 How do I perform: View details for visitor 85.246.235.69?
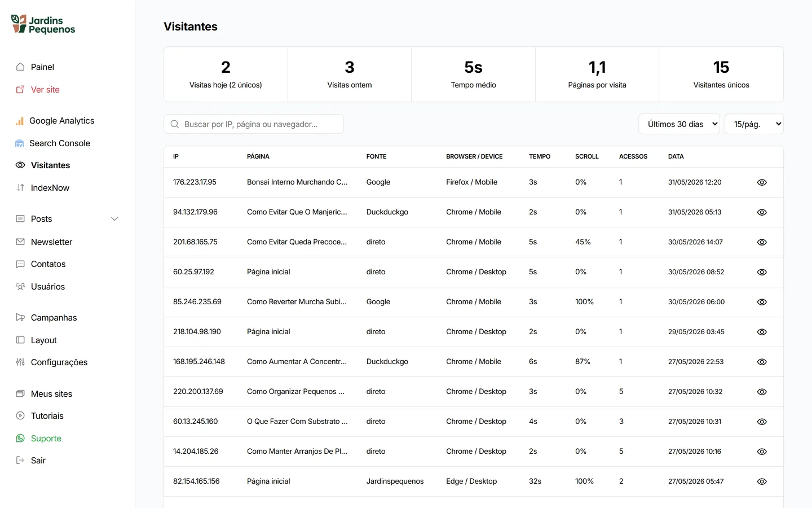click(x=762, y=302)
